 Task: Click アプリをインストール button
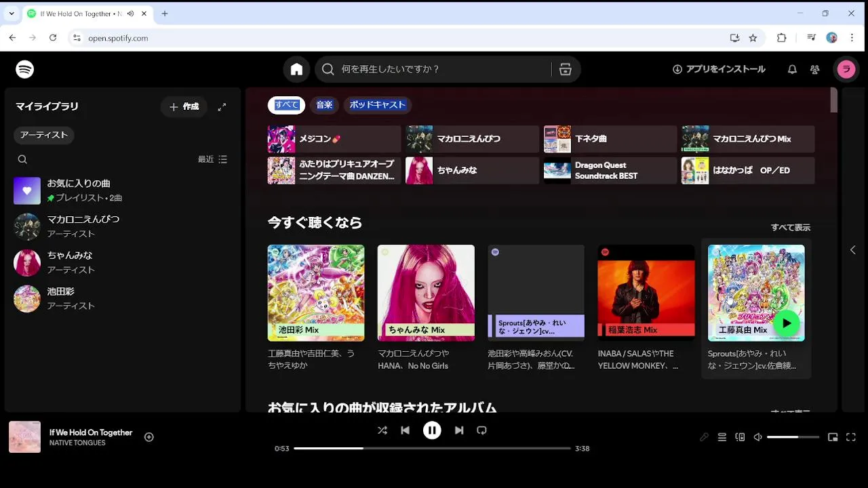click(719, 69)
